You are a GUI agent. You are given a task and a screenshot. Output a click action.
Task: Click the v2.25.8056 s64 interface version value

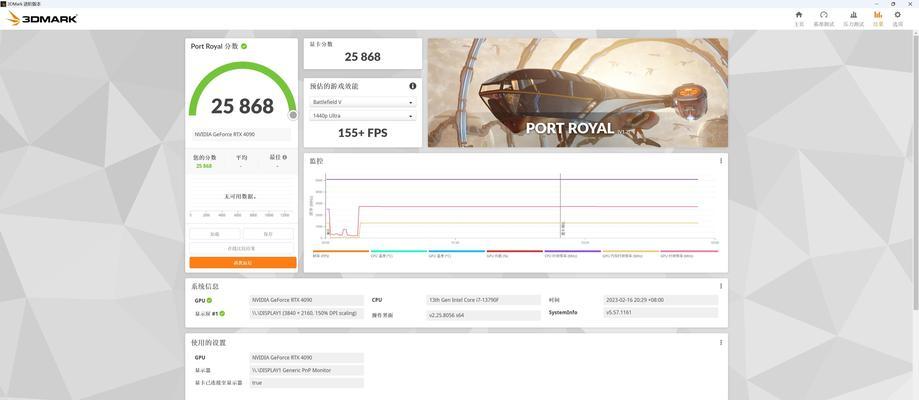(484, 315)
